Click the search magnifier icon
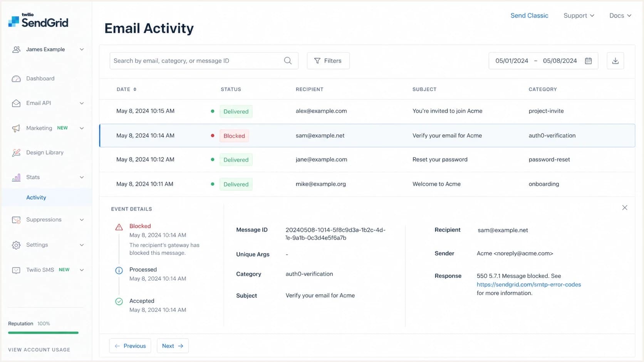 (288, 61)
